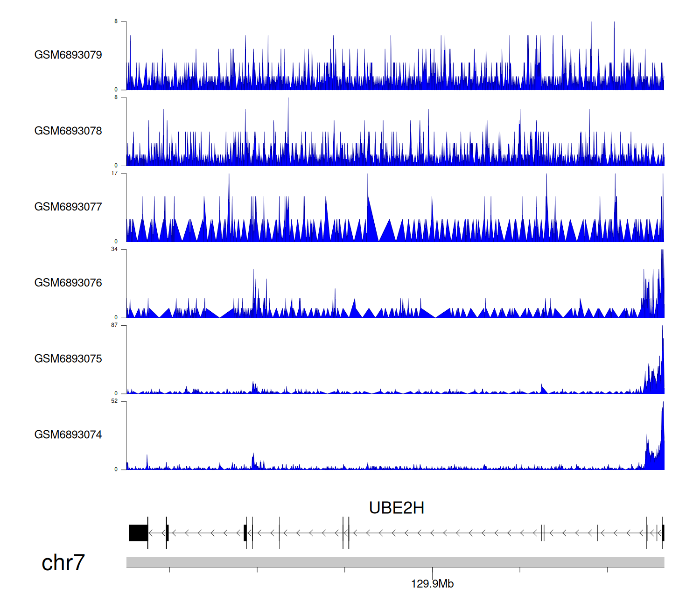This screenshot has height=616, width=700.
Task: Click the y-axis maximum value 52
Action: click(114, 401)
